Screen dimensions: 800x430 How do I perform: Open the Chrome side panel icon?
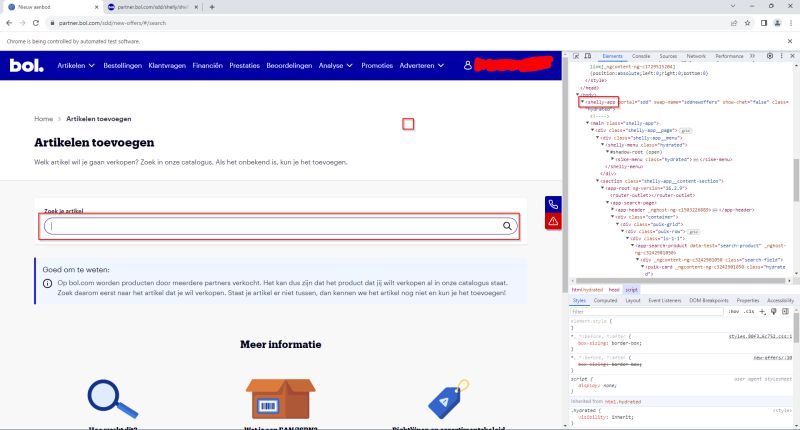pos(764,23)
